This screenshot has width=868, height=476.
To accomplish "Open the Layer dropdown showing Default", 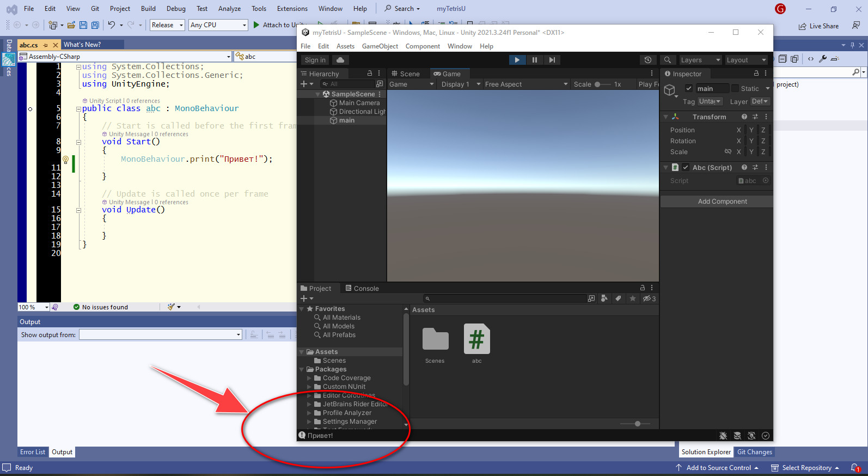I will (x=760, y=101).
